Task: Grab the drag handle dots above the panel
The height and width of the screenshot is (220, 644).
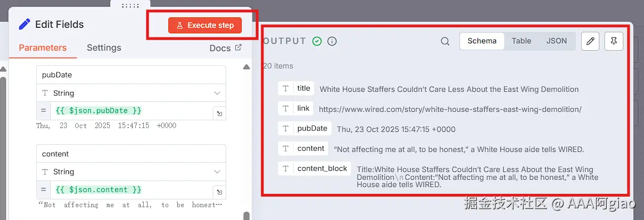Action: [130, 6]
